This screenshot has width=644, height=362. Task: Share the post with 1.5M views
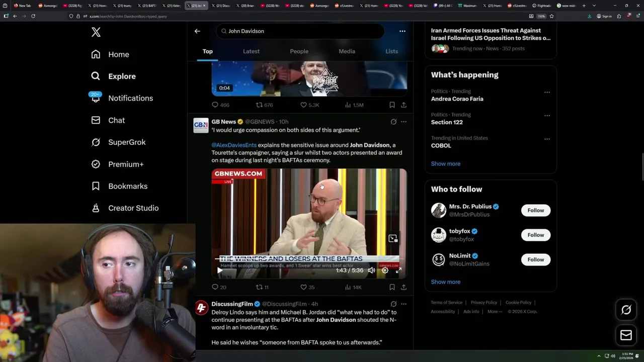click(x=404, y=105)
